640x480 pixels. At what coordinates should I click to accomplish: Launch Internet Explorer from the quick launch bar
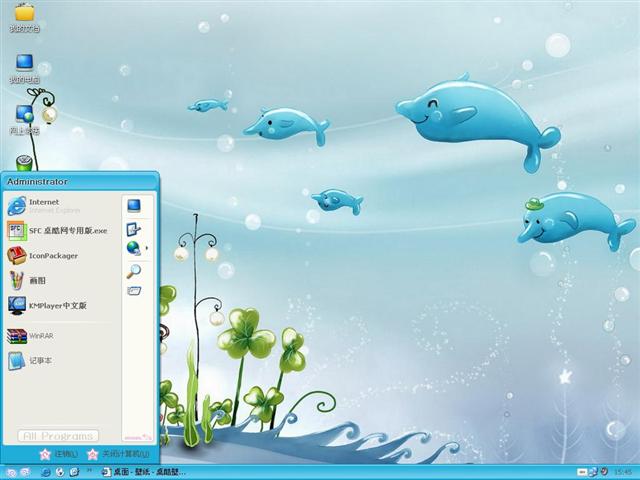[46, 472]
